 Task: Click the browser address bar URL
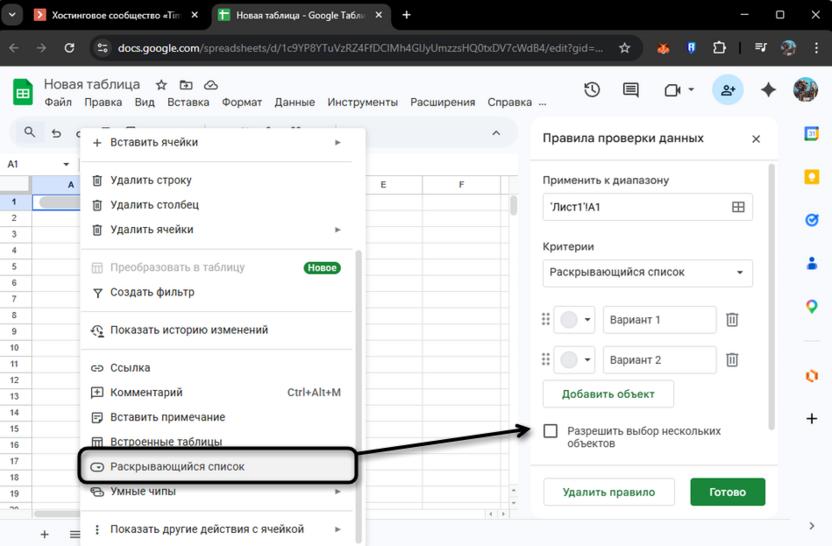coord(360,48)
